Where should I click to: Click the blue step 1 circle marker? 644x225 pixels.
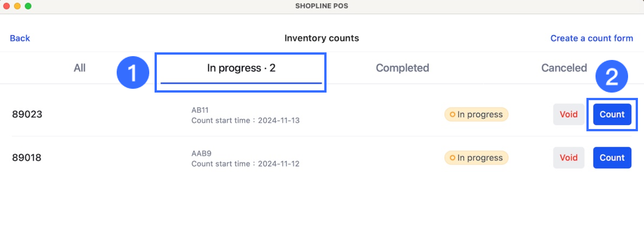point(133,72)
